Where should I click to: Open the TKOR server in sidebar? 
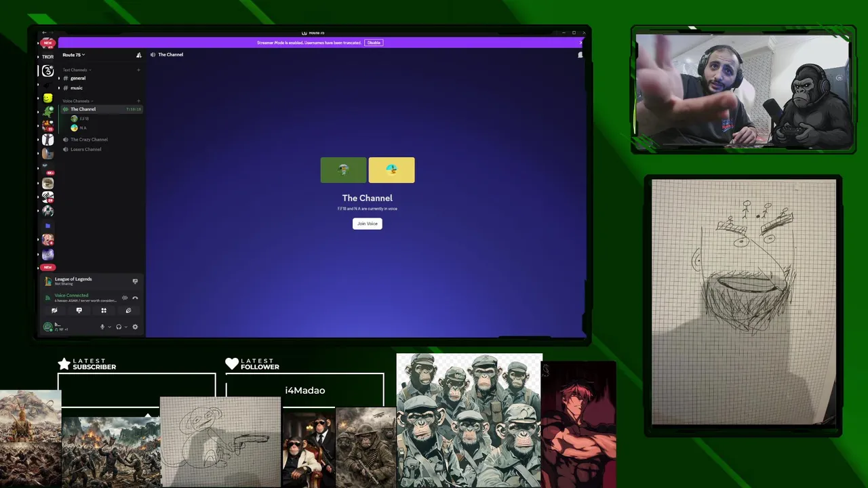pos(47,57)
